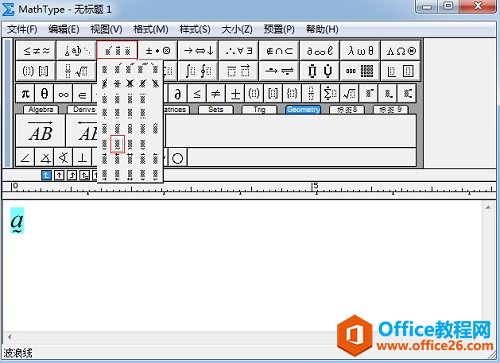Open the 样式(S) menu
Image resolution: width=500 pixels, height=363 pixels.
click(195, 29)
